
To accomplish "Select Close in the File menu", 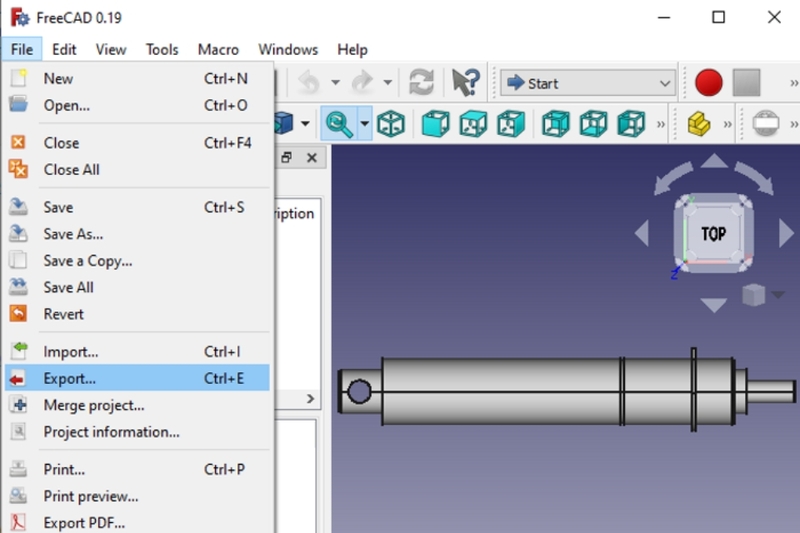I will click(x=137, y=143).
